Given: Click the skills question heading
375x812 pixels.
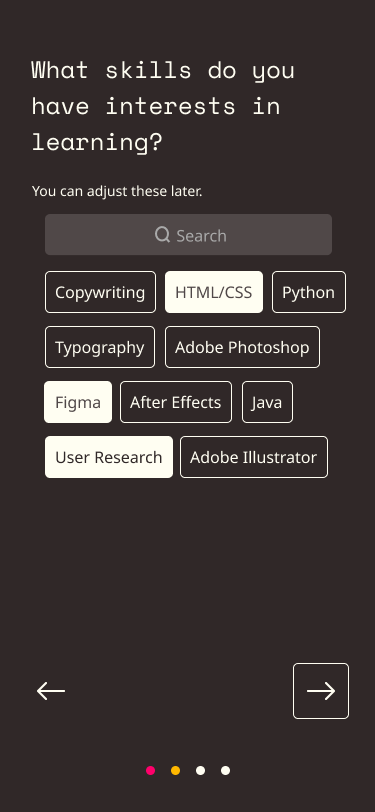Looking at the screenshot, I should (x=163, y=106).
